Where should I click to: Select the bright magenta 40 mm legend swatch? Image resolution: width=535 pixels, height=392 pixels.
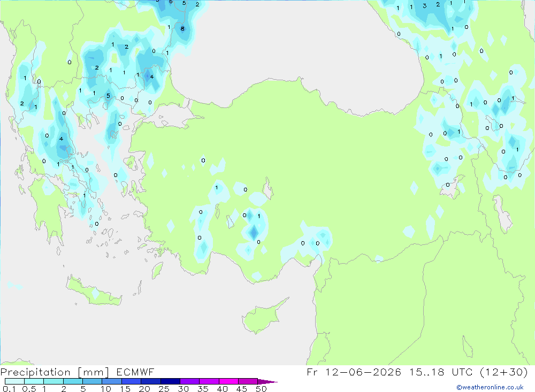pos(228,381)
